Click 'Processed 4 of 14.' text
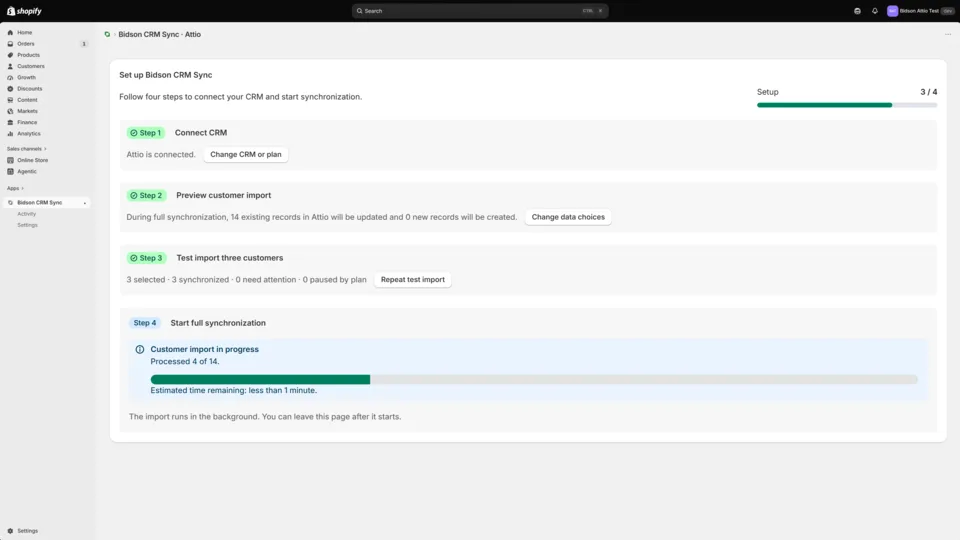Screen dimensions: 960x540 coord(185,362)
